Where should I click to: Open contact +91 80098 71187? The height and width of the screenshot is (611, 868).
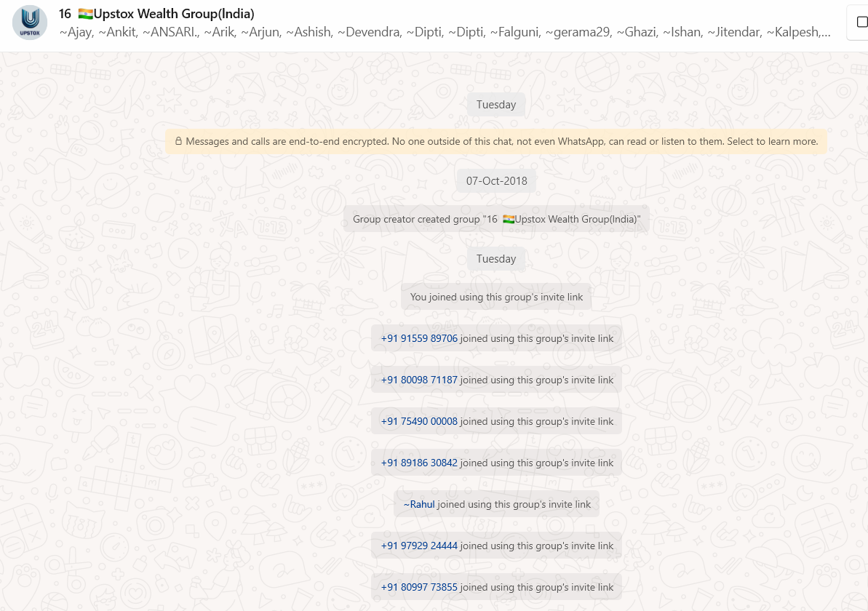point(419,380)
